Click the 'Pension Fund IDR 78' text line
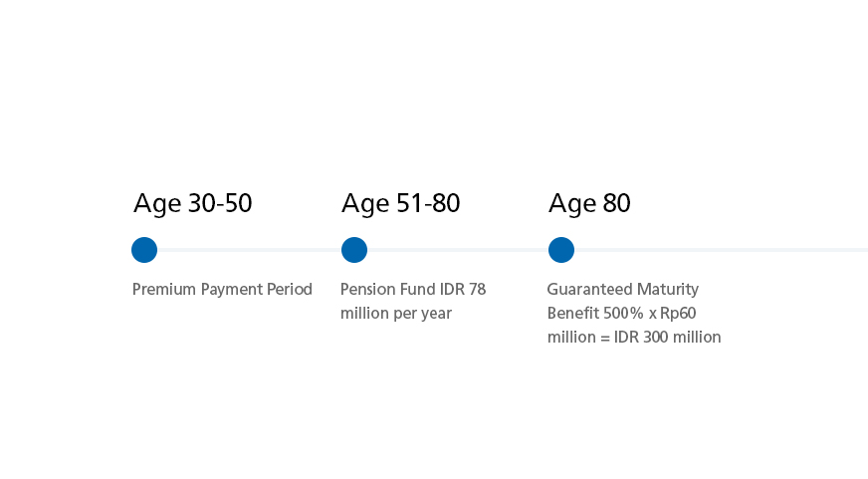The height and width of the screenshot is (479, 868). 413,290
